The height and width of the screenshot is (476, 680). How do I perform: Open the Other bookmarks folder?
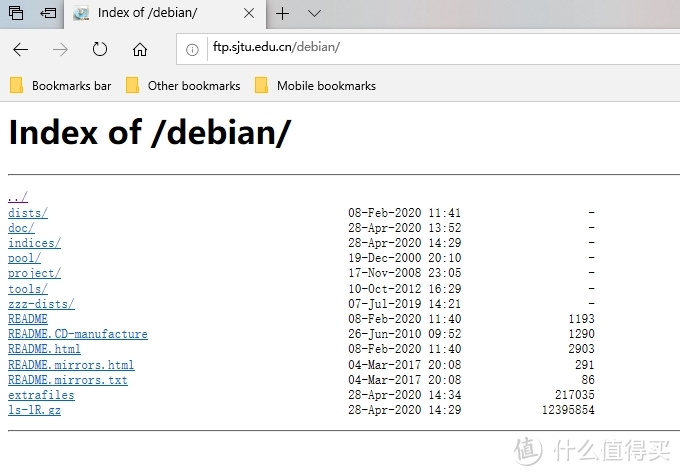(x=183, y=85)
